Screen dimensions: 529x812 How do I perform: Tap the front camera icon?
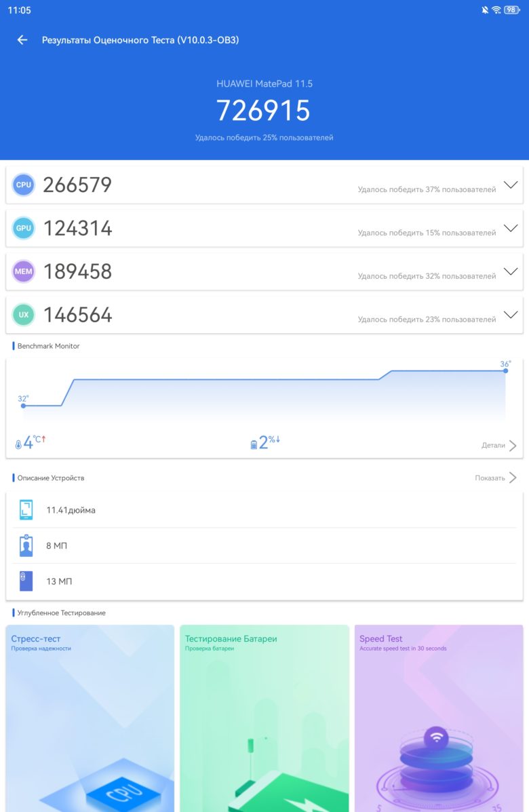(x=26, y=545)
